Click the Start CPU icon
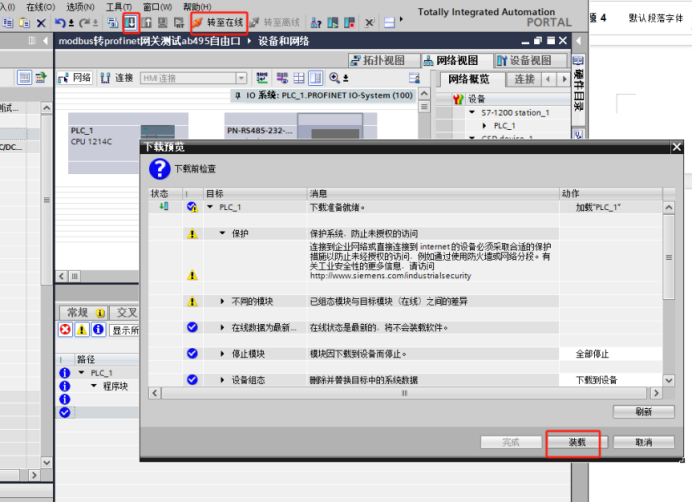The image size is (692, 502). [x=333, y=23]
